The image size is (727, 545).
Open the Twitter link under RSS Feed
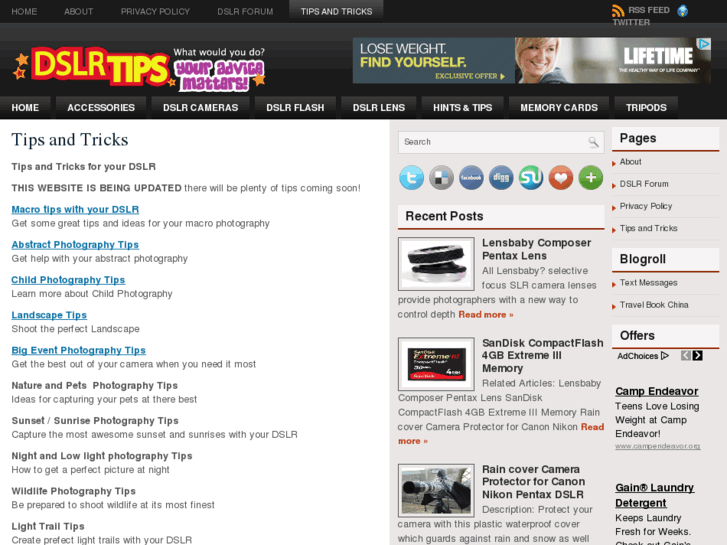[x=631, y=22]
